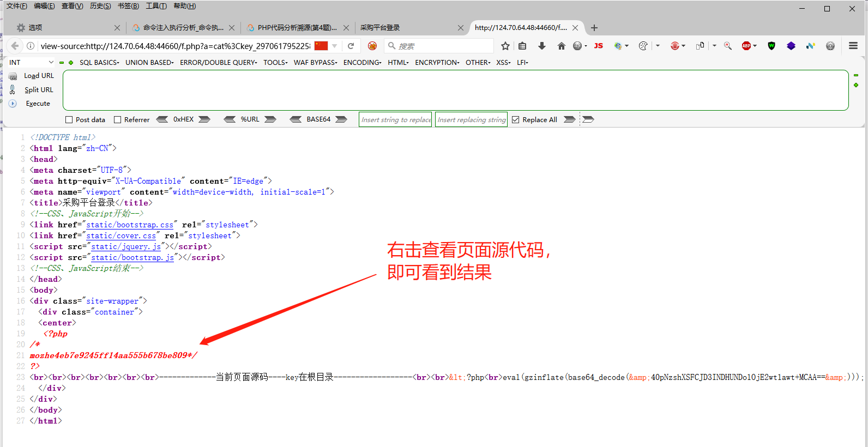Viewport: 868px width, 447px height.
Task: Expand the ENCRYPTION menu
Action: point(437,63)
